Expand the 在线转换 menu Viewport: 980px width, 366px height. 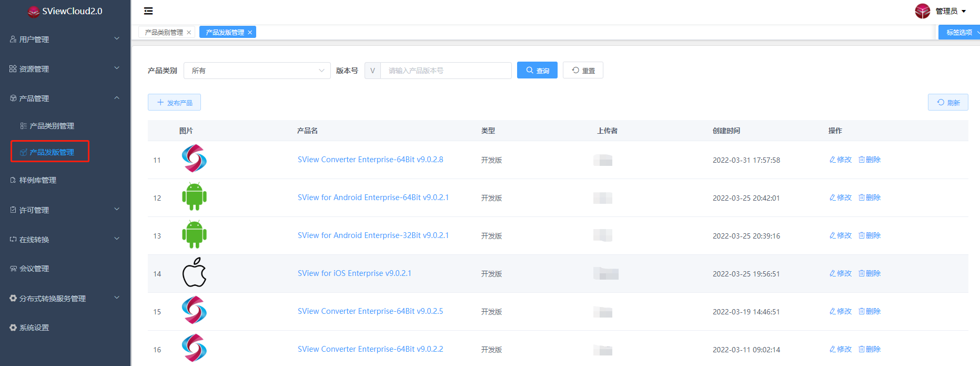(x=65, y=240)
